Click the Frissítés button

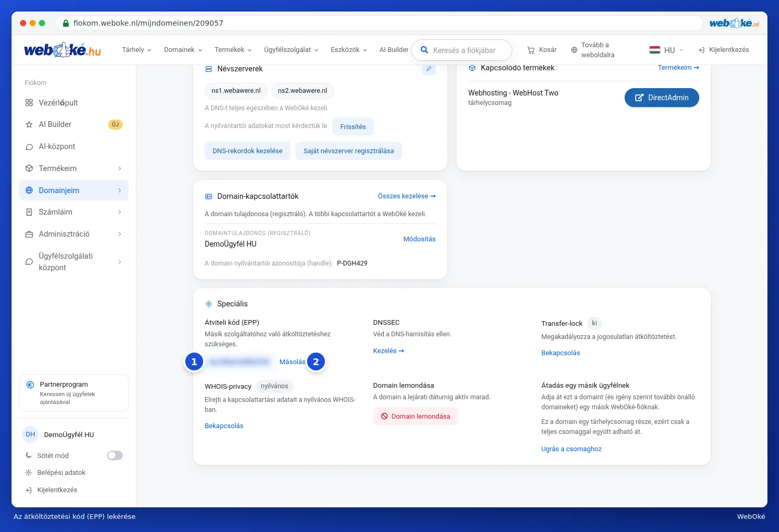click(353, 126)
